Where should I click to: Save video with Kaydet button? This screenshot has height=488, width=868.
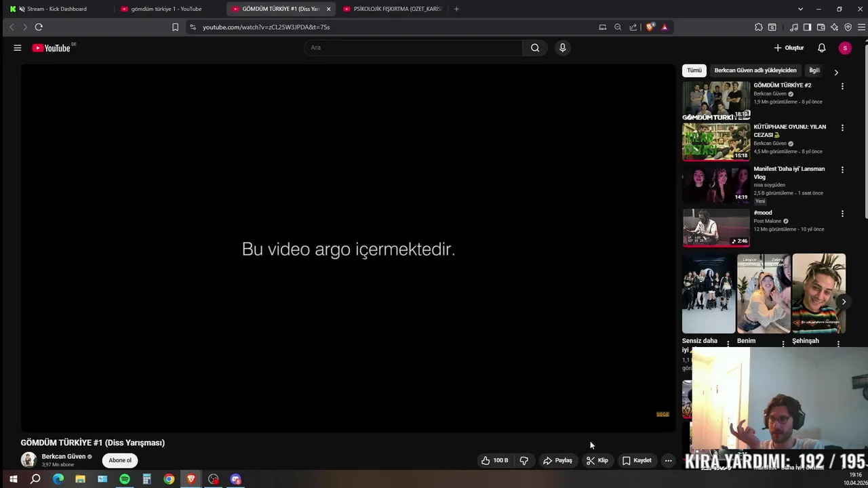tap(637, 460)
